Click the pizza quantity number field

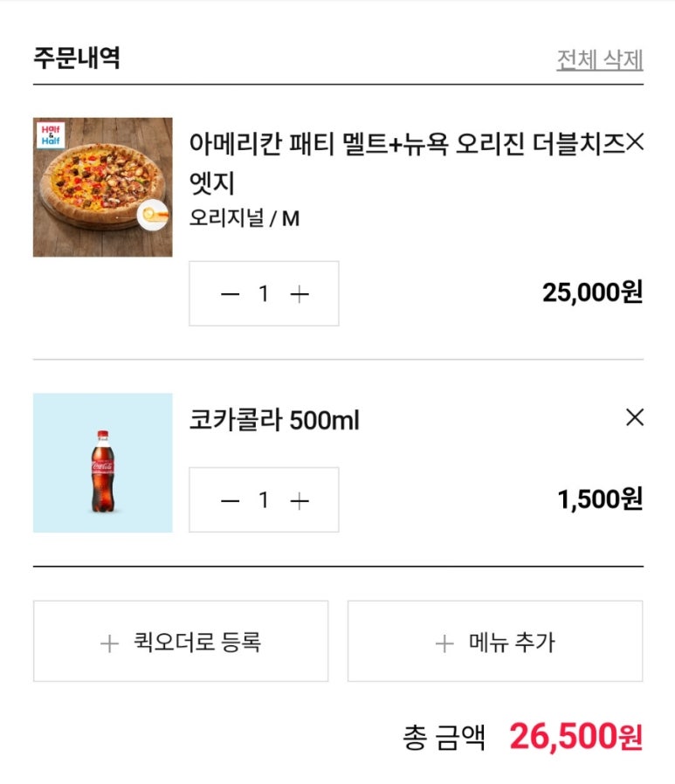coord(264,294)
